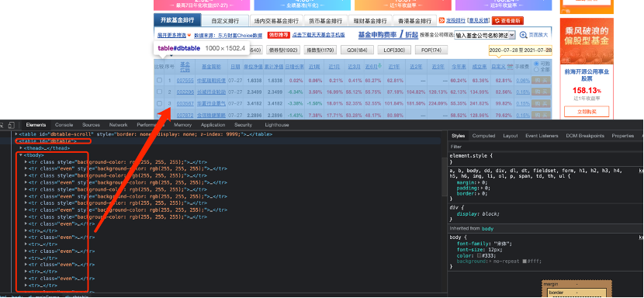Open the Event Listeners pane
Image resolution: width=644 pixels, height=298 pixels.
click(x=542, y=136)
